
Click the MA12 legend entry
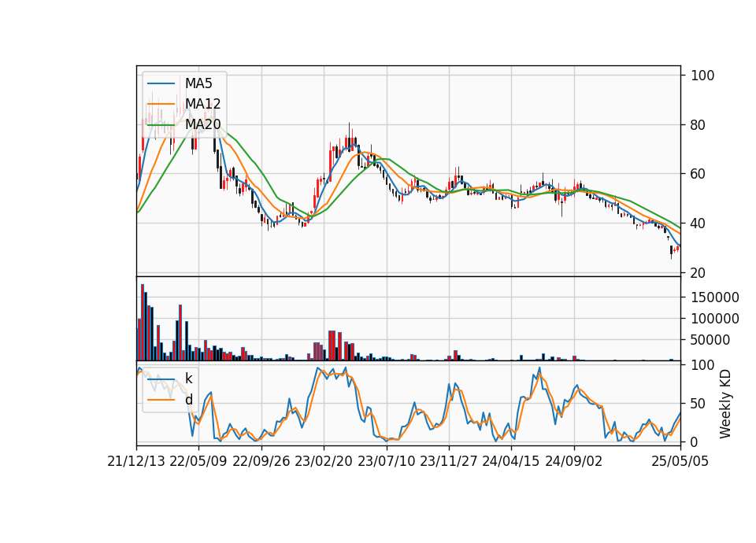pos(183,104)
